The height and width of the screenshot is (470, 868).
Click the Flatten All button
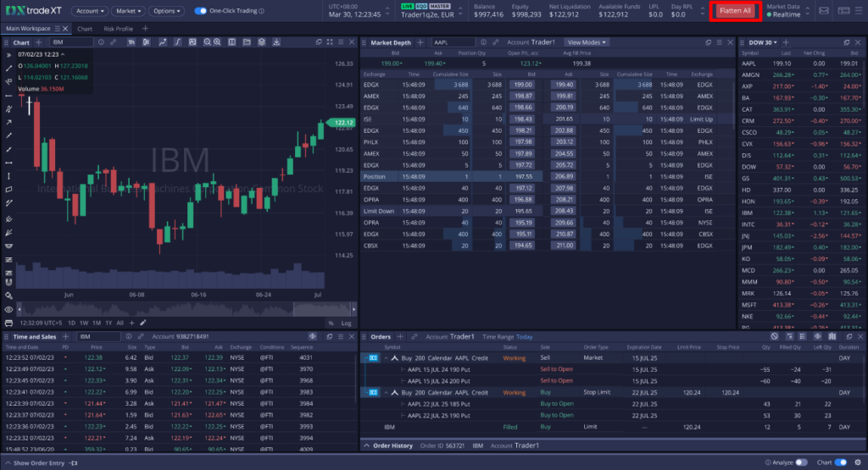tap(735, 10)
